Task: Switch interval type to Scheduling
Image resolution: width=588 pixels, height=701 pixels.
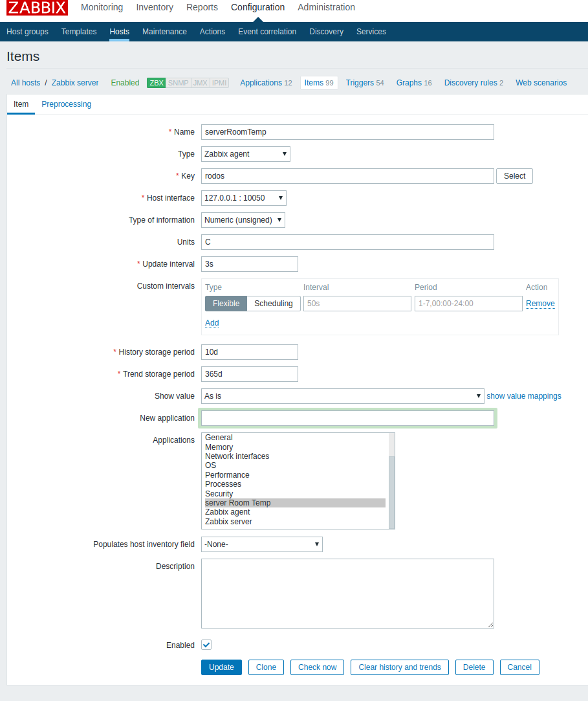Action: (x=274, y=304)
